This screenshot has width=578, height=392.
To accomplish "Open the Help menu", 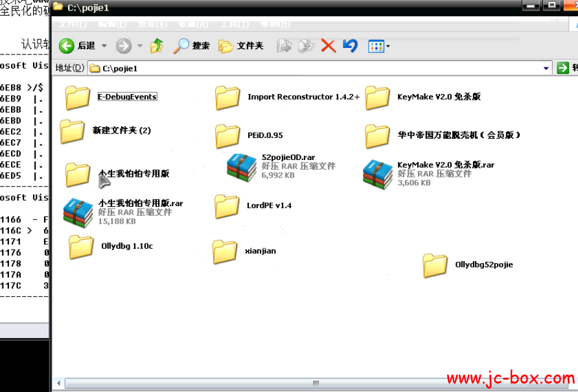I will click(275, 25).
